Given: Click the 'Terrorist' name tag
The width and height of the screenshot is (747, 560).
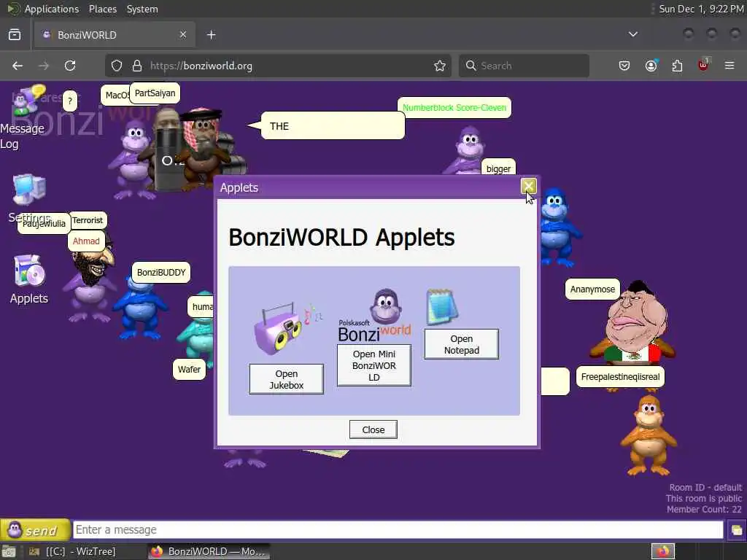Looking at the screenshot, I should point(88,220).
